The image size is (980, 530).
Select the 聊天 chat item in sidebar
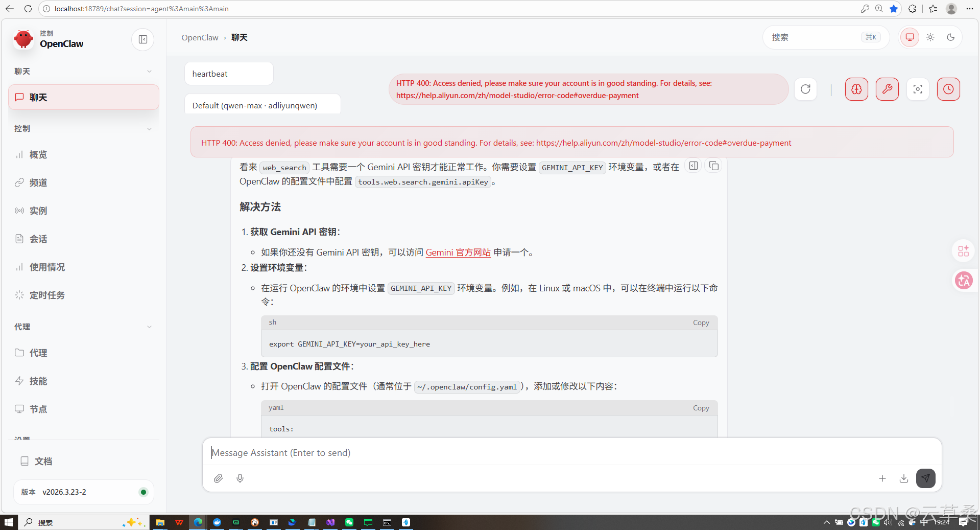click(x=84, y=97)
